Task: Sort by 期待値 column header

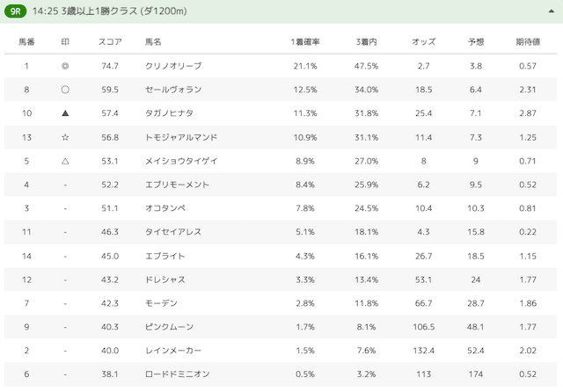Action: [x=528, y=42]
